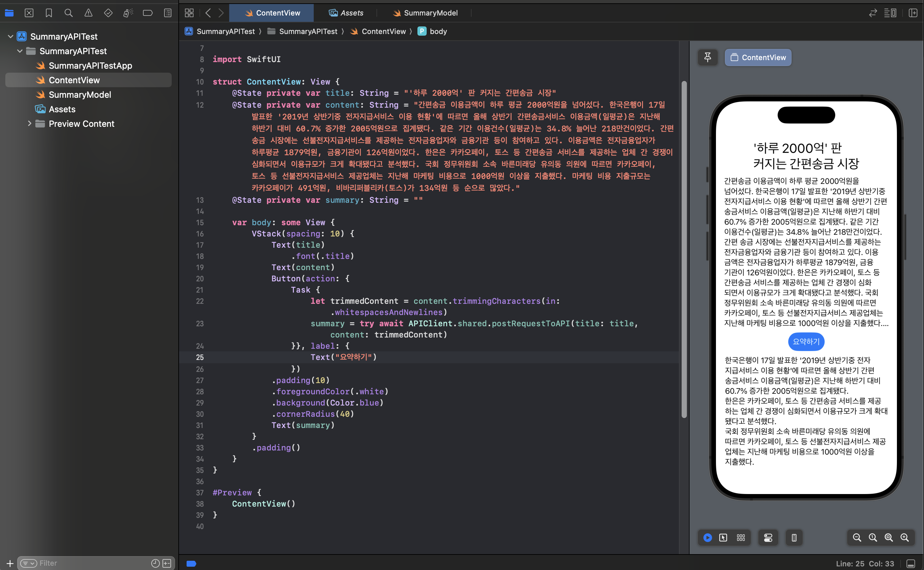Start live preview play button
Viewport: 924px width, 570px height.
[708, 538]
